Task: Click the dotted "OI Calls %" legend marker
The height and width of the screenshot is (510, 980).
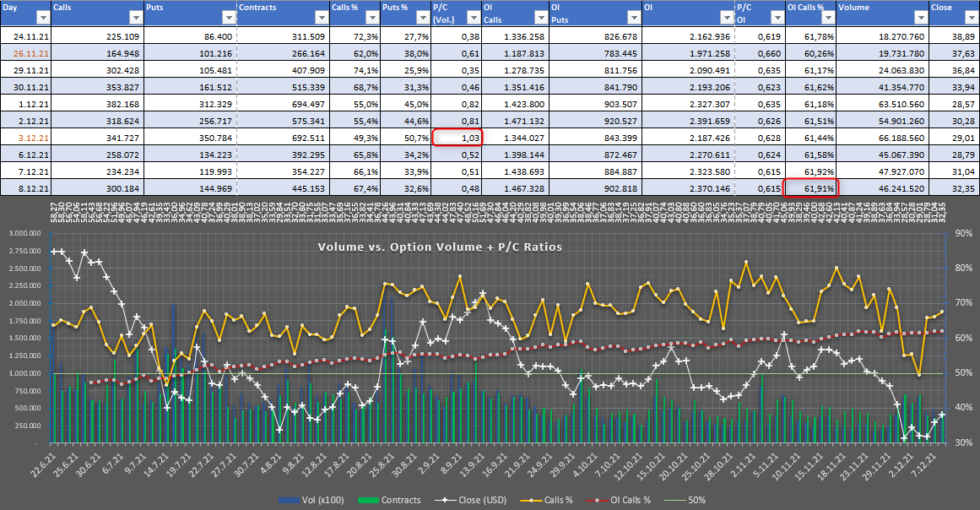Action: (596, 499)
